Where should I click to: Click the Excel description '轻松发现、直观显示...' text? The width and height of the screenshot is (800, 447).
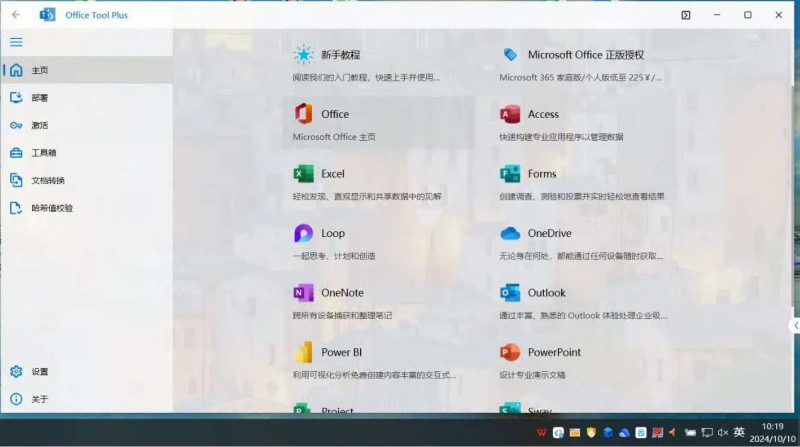coord(367,196)
